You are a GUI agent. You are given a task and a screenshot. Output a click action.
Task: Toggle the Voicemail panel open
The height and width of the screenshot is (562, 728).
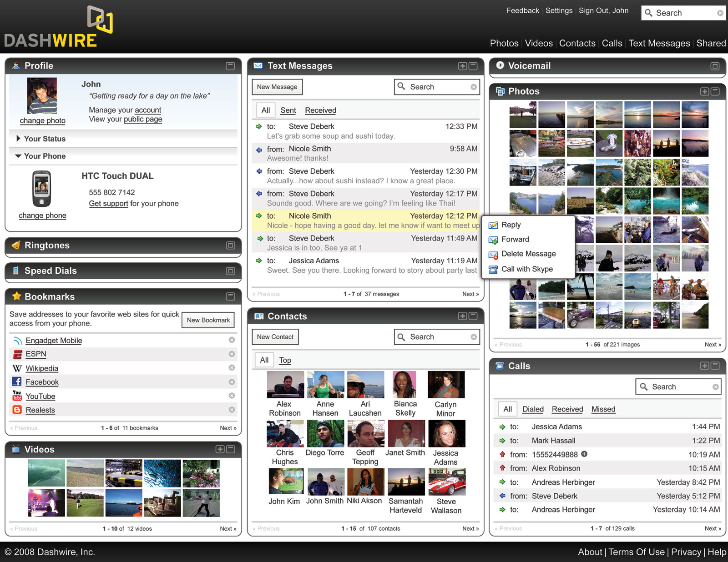(x=715, y=66)
